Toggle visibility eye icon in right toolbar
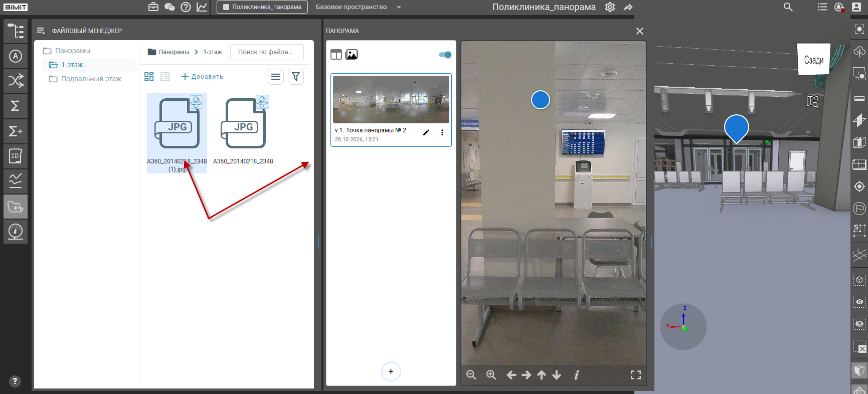Viewport: 868px width, 394px height. tap(859, 302)
